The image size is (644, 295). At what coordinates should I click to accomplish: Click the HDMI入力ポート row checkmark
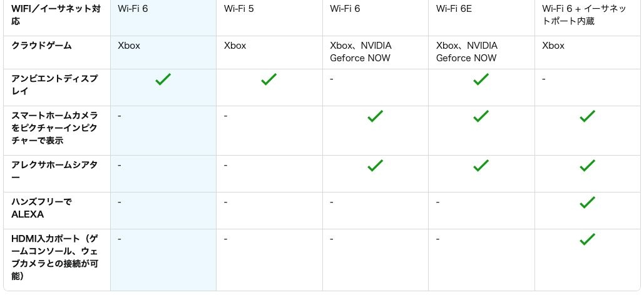pyautogui.click(x=587, y=239)
